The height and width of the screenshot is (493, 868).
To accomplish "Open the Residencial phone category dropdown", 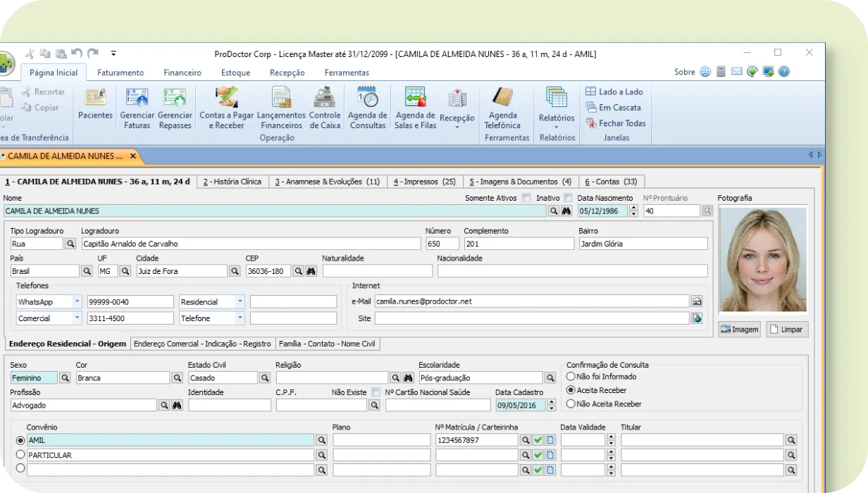I will click(240, 301).
